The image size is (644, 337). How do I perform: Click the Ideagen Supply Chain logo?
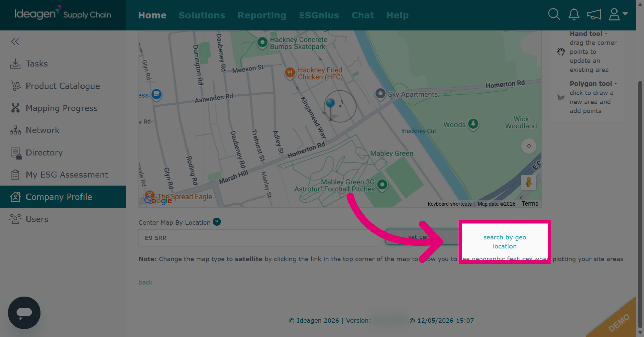(63, 13)
